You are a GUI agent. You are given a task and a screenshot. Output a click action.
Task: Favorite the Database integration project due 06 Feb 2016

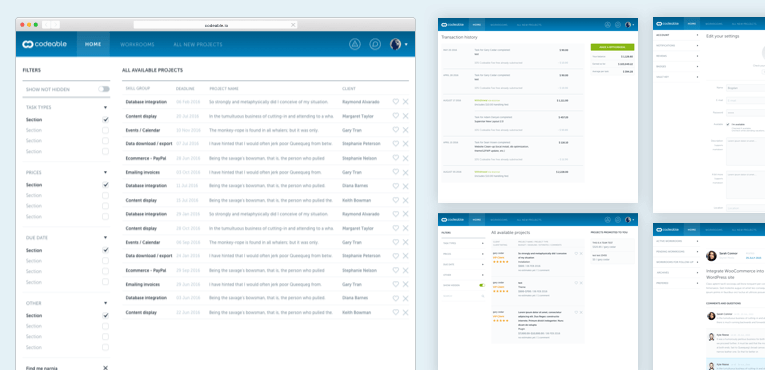coord(396,102)
